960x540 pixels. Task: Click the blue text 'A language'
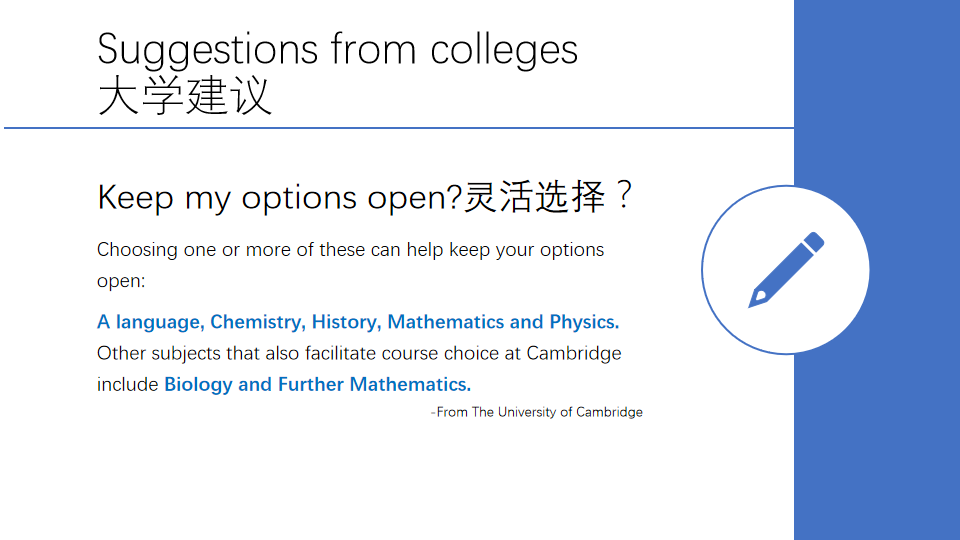pos(151,322)
